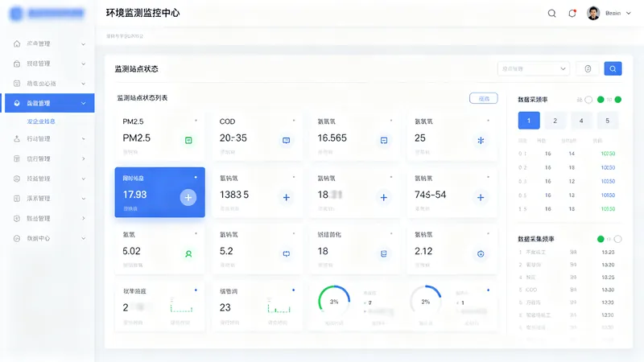Click the loop icon on the 5.2 card
This screenshot has width=644, height=362.
[x=287, y=254]
